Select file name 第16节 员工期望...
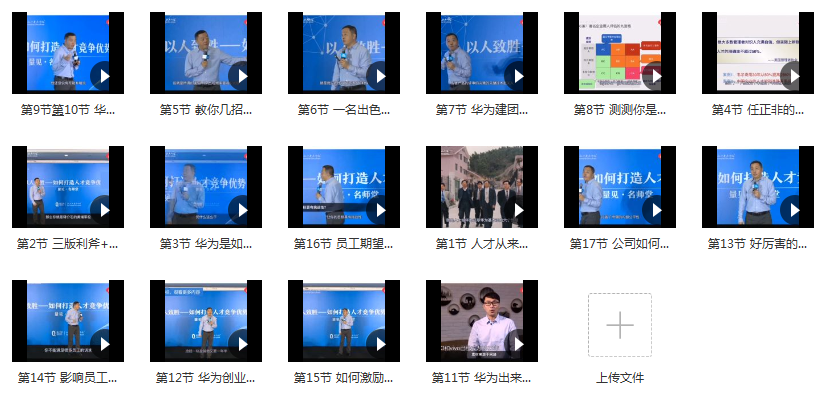 pos(344,243)
